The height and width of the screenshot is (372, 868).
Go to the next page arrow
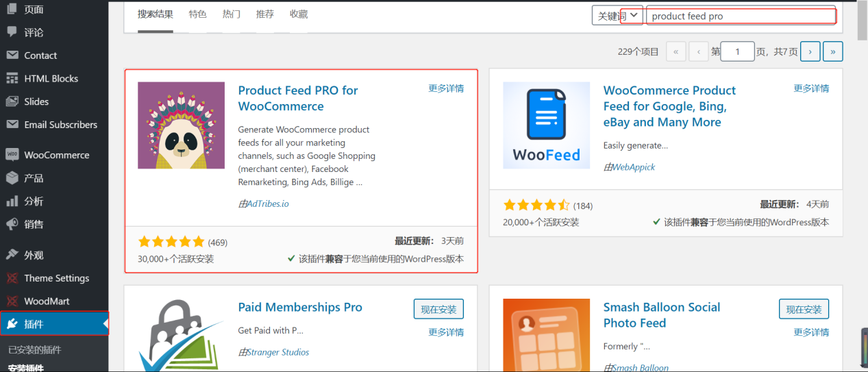click(810, 51)
